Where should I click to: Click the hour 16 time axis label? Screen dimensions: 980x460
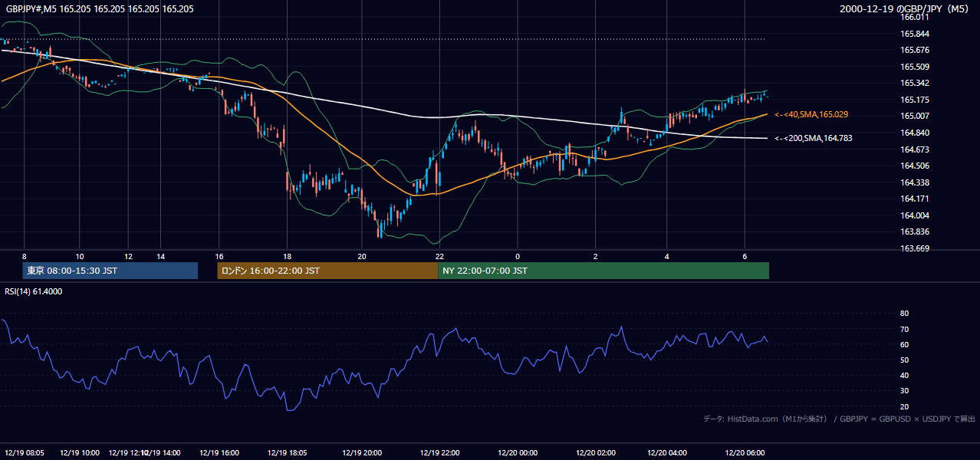pyautogui.click(x=219, y=256)
